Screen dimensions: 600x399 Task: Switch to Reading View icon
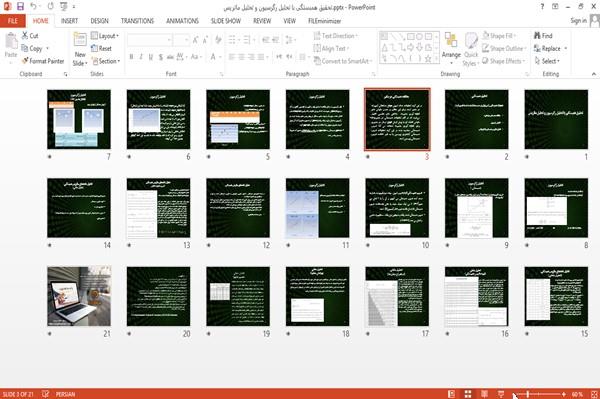coord(484,394)
